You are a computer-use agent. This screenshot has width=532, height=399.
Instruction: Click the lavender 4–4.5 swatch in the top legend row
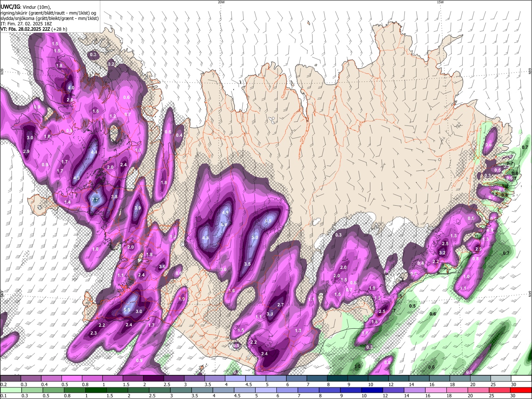point(235,379)
